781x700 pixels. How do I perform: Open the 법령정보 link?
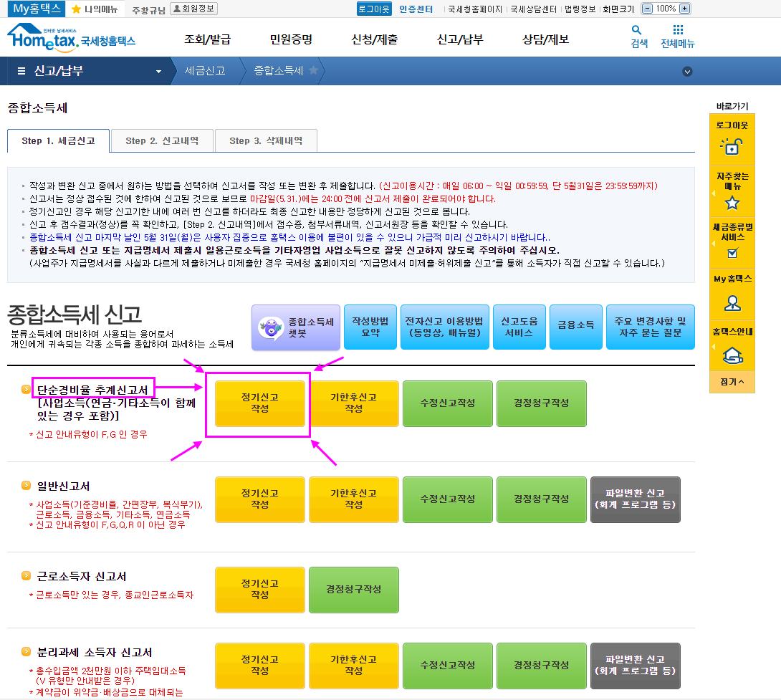[580, 9]
